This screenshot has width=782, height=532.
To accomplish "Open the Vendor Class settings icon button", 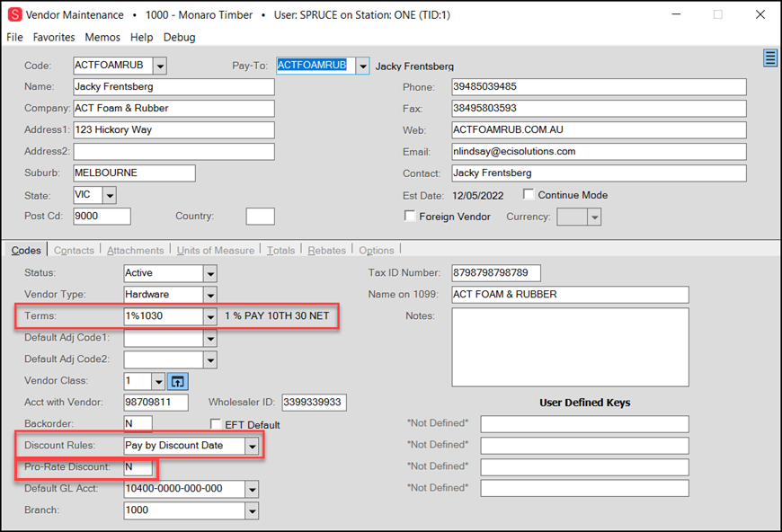I will tap(178, 382).
